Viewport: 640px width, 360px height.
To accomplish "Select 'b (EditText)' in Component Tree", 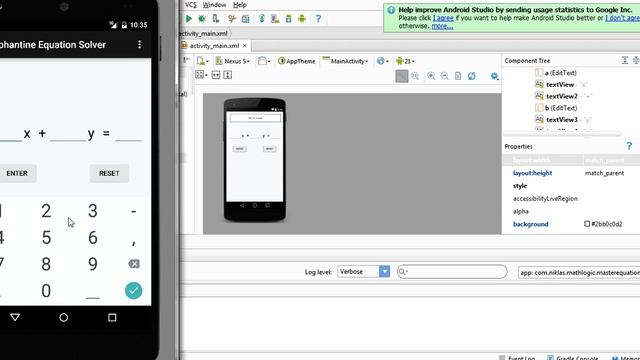I will [556, 108].
